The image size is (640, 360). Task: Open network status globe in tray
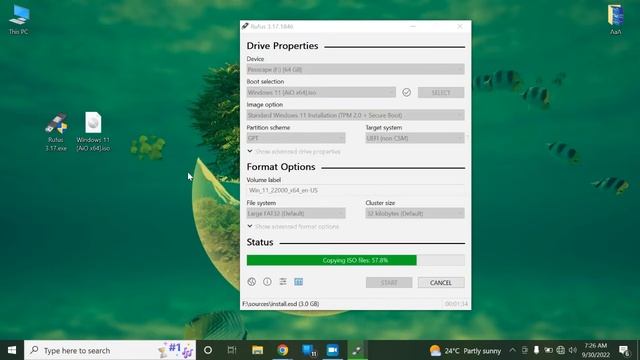tap(561, 350)
